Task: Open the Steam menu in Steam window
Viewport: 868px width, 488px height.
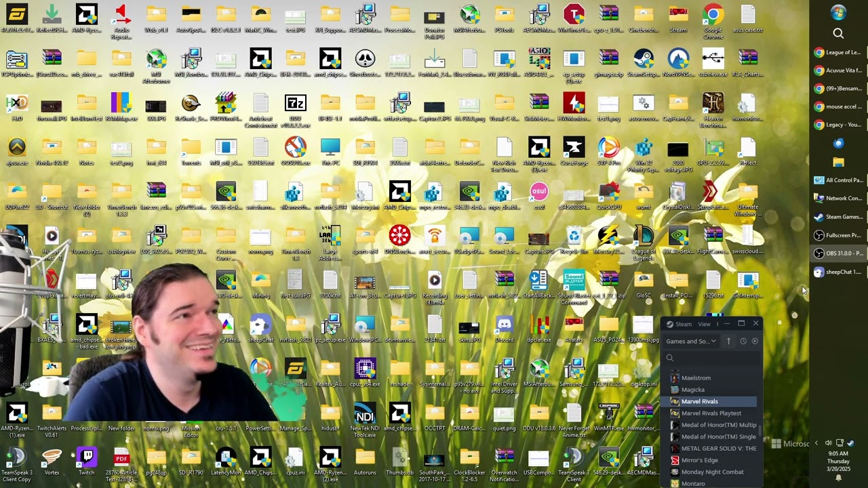Action: coord(679,324)
